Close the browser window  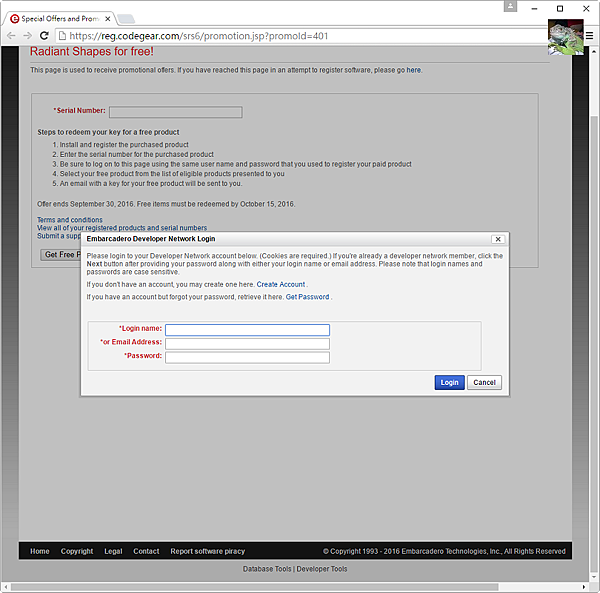(x=586, y=8)
